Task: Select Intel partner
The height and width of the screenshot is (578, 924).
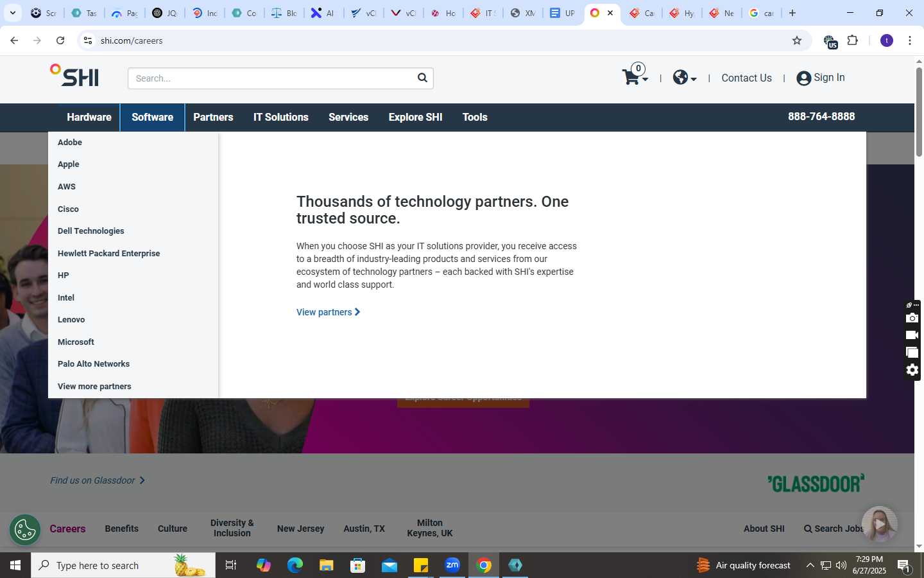Action: 66,297
